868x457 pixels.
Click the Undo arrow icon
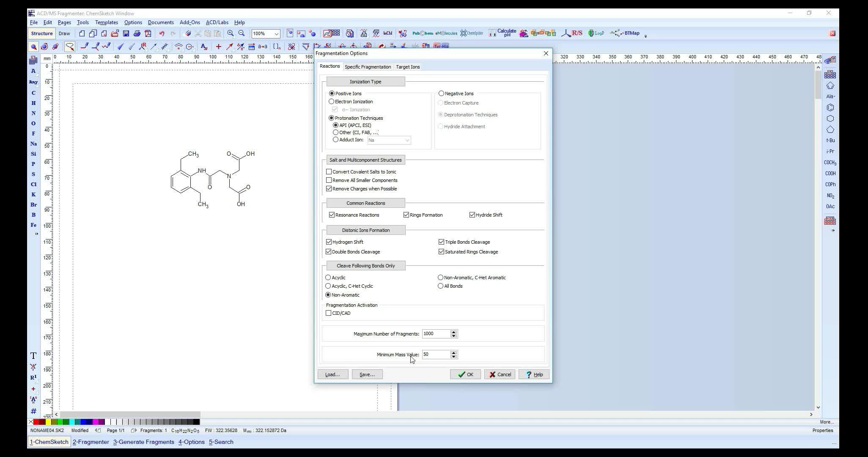click(x=162, y=33)
